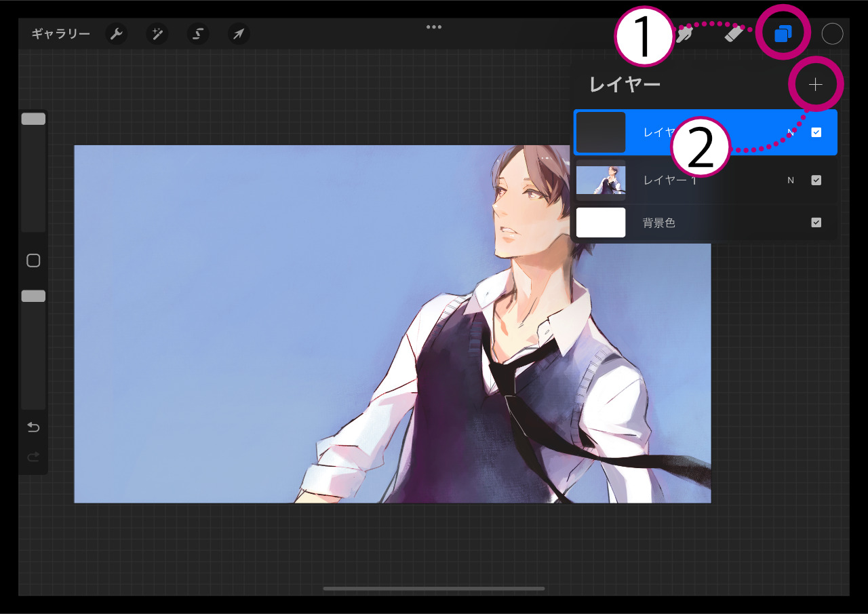Tap the white 背景色 thumbnail
Screen dimensions: 868x614
(601, 223)
